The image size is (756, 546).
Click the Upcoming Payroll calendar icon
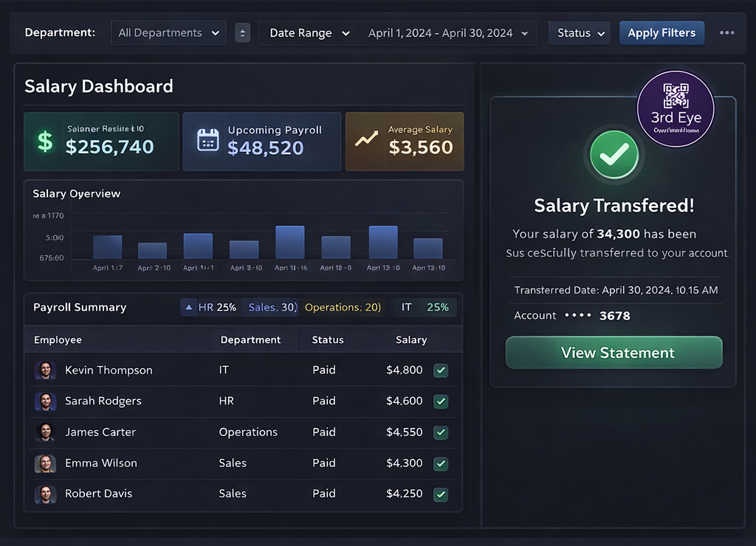(208, 140)
